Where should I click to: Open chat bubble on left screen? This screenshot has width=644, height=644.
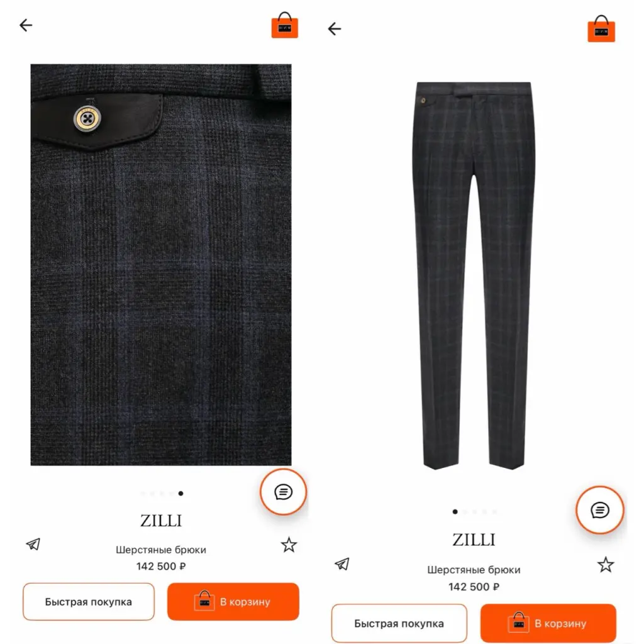284,492
